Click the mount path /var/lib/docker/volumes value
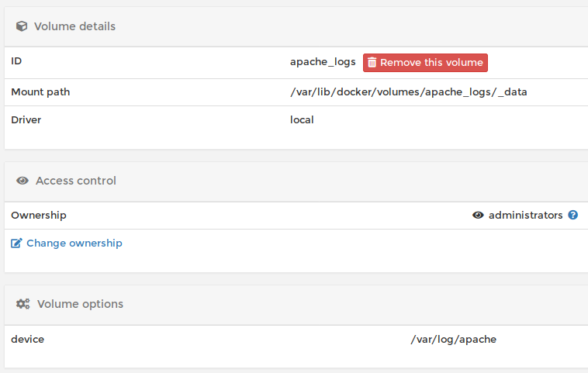 [408, 92]
